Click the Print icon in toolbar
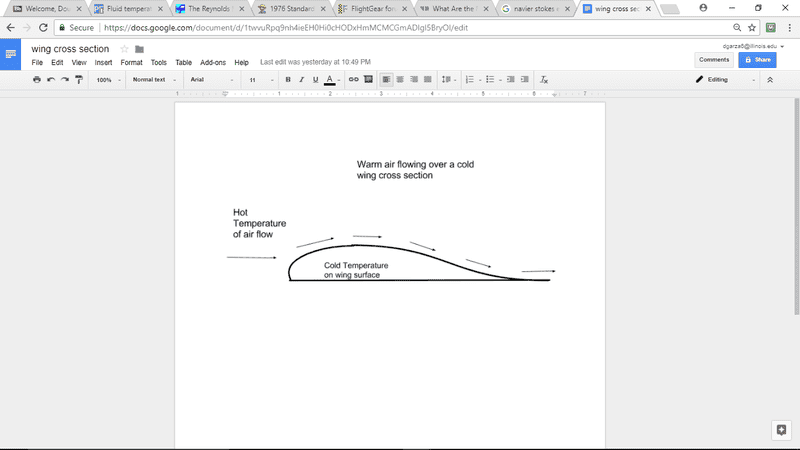This screenshot has width=800, height=450. [37, 79]
